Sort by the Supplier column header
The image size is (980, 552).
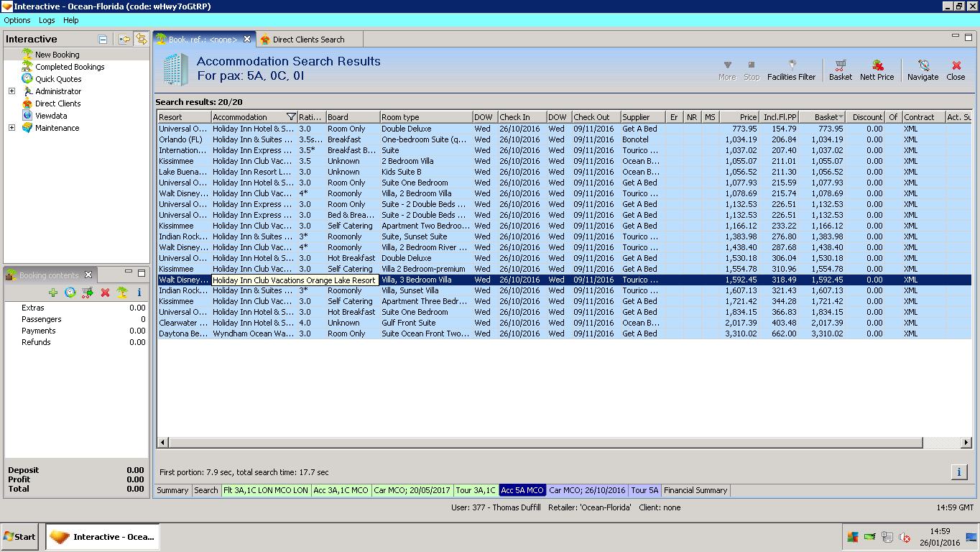coord(643,117)
